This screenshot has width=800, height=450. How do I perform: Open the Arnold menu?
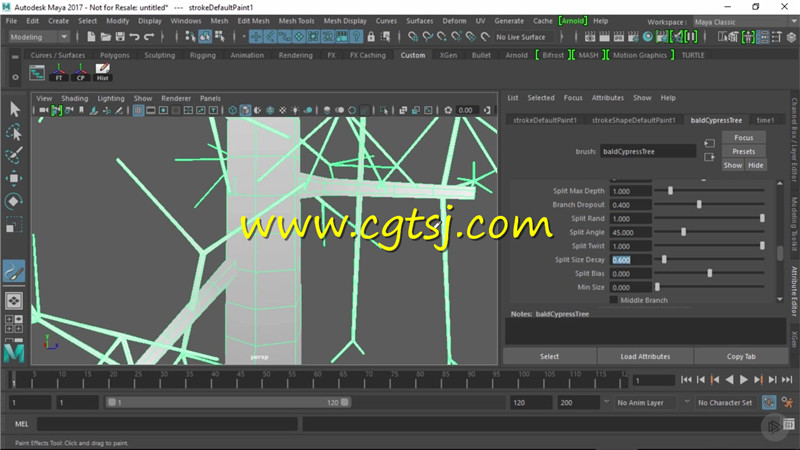(x=572, y=21)
